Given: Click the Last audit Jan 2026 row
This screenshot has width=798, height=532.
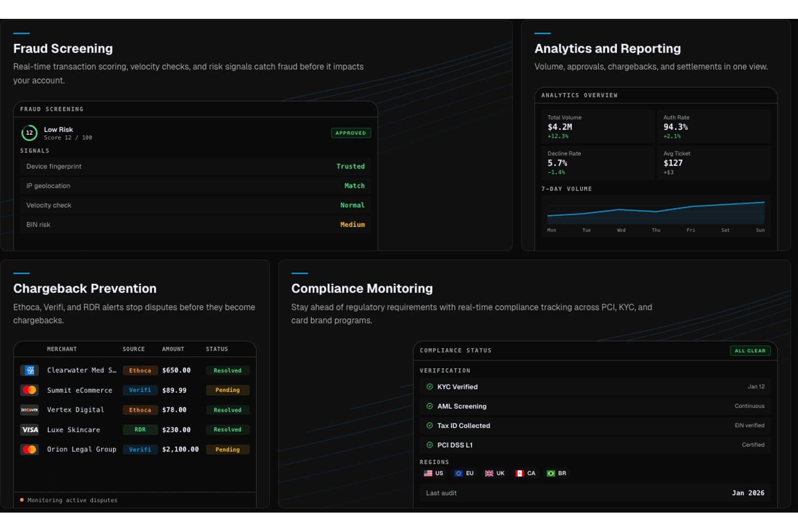Looking at the screenshot, I should (x=595, y=493).
